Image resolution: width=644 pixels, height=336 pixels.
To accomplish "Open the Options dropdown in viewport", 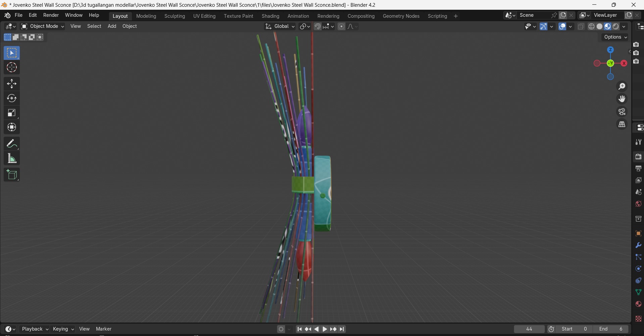I will click(x=615, y=37).
